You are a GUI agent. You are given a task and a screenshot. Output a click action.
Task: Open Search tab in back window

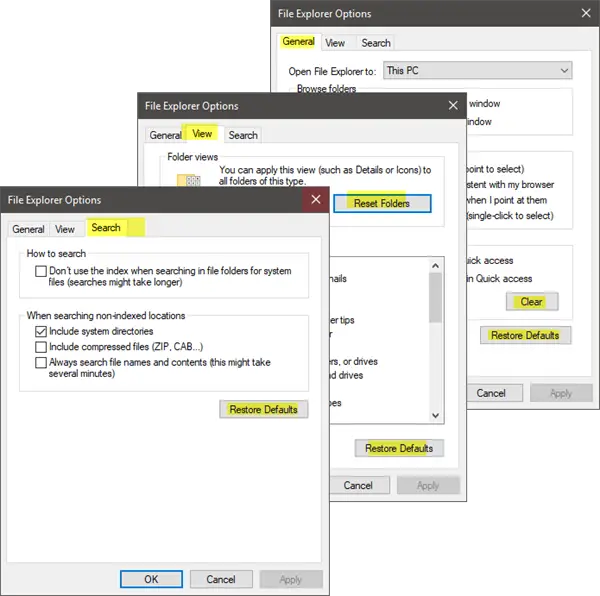tap(376, 43)
